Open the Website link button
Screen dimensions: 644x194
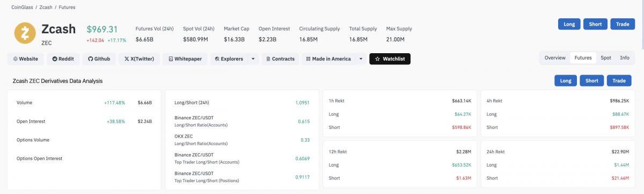(x=26, y=59)
